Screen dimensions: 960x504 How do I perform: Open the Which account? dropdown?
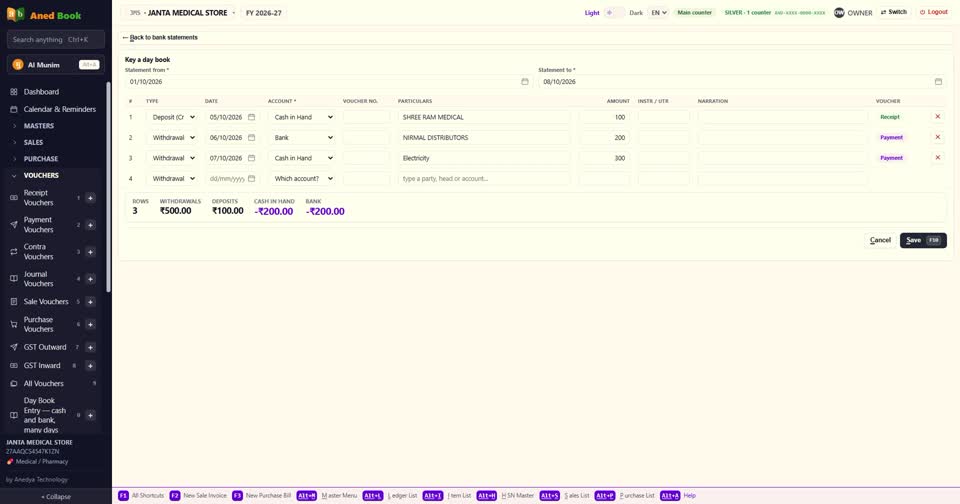302,179
